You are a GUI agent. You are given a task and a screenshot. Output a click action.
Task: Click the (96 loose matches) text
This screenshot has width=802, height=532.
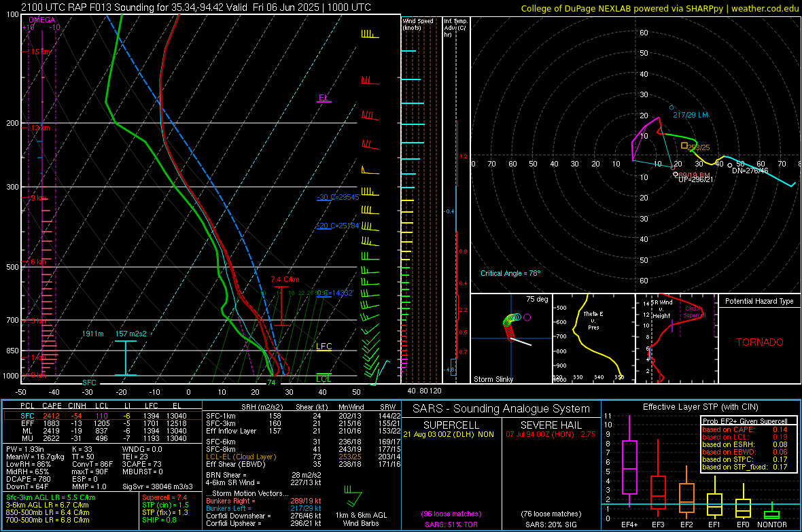tap(451, 514)
